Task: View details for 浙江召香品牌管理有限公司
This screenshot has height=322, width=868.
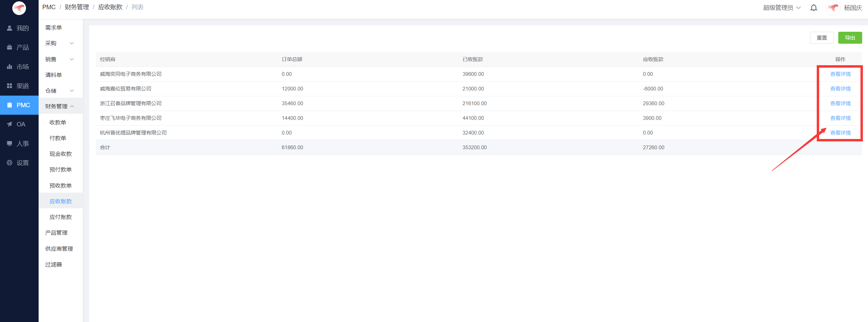Action: click(x=840, y=103)
